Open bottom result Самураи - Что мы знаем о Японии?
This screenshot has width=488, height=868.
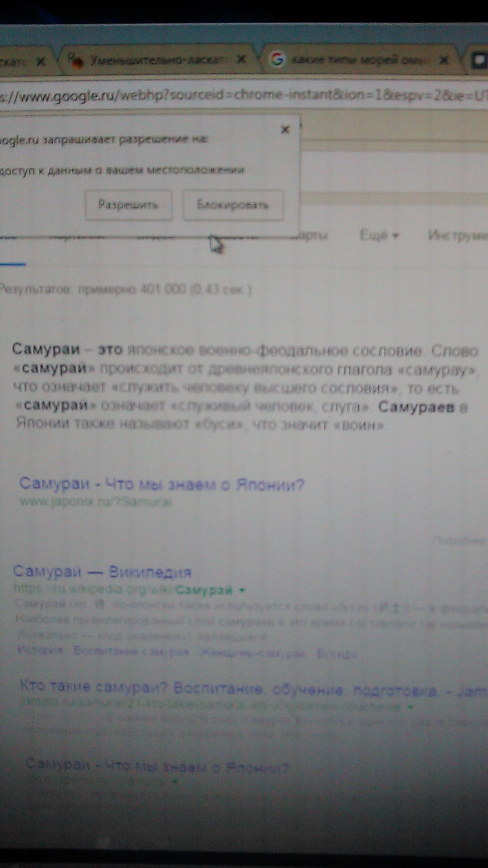click(157, 766)
